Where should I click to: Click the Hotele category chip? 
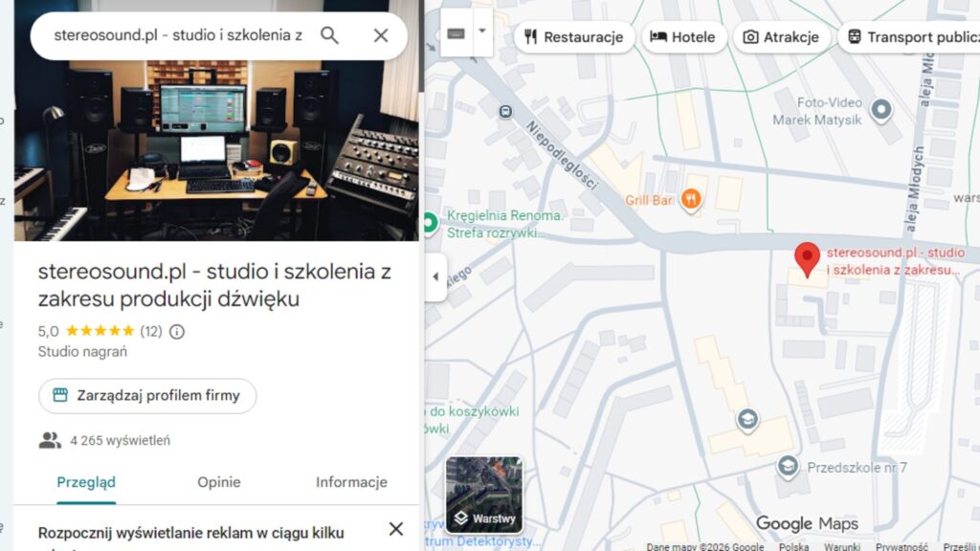coord(684,37)
